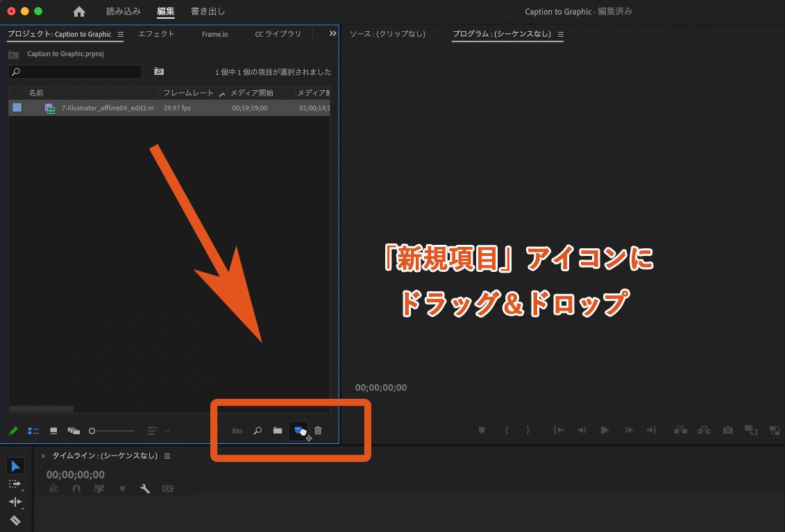Screen dimensions: 785x532
Task: Select the Razor tool
Action: (x=15, y=520)
